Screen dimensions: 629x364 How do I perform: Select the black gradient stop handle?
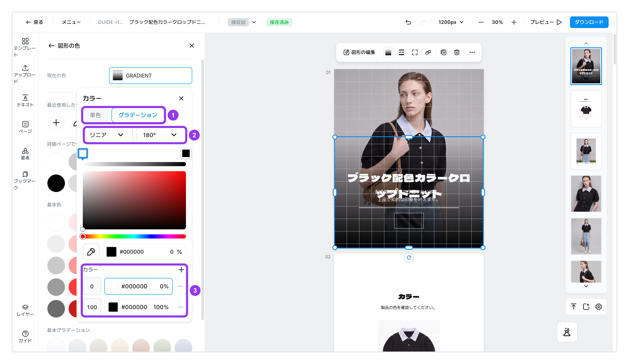tap(186, 154)
